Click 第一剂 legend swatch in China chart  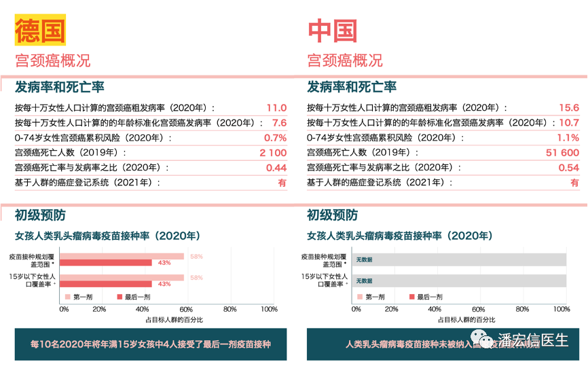click(x=360, y=297)
